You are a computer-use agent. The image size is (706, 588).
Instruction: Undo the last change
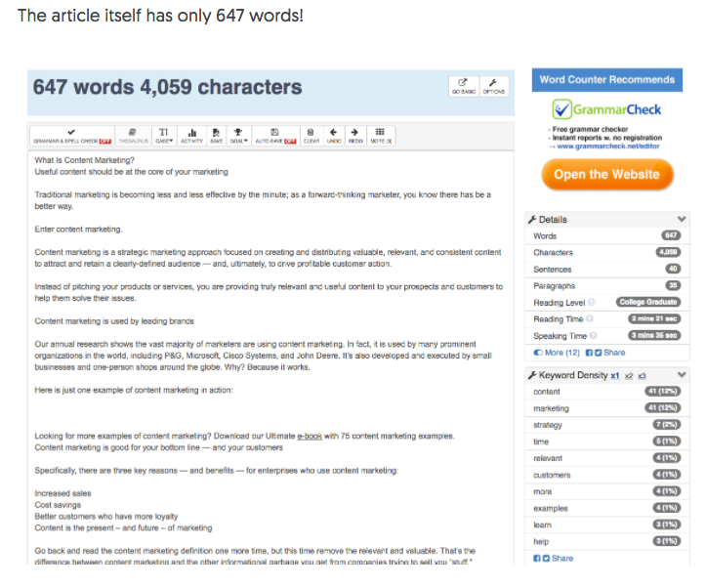(x=334, y=136)
